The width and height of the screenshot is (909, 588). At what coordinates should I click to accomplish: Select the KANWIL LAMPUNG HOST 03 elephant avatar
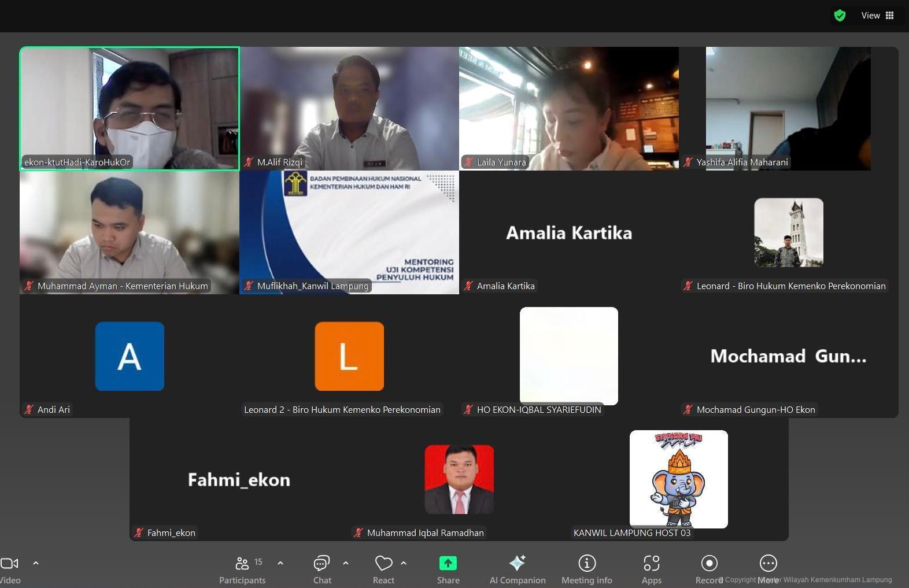click(x=678, y=479)
